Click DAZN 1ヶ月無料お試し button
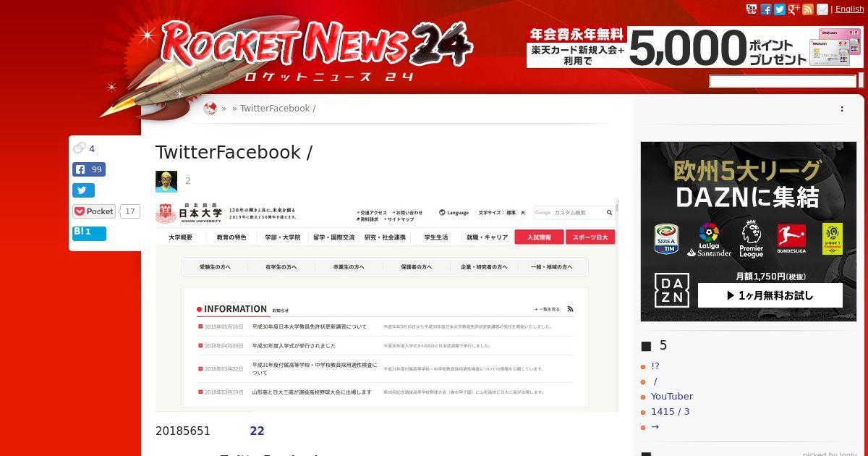The height and width of the screenshot is (456, 868). [770, 295]
